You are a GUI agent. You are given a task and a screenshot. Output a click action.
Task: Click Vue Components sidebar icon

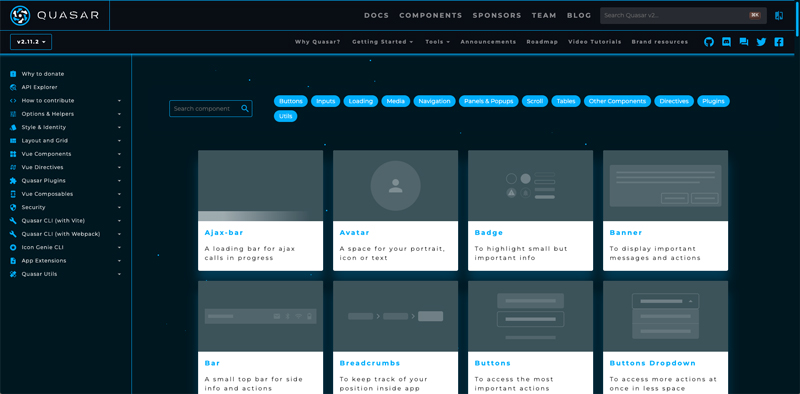tap(13, 154)
